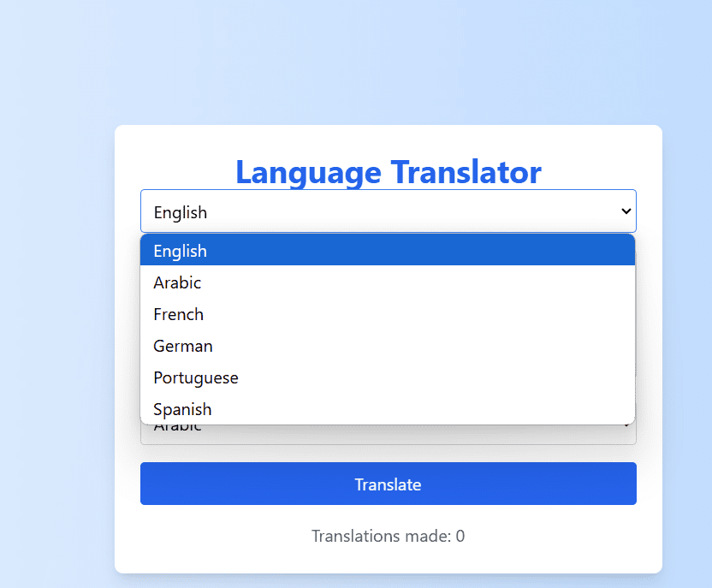Choose Portuguese from the language list
Image resolution: width=712 pixels, height=588 pixels.
pos(388,377)
